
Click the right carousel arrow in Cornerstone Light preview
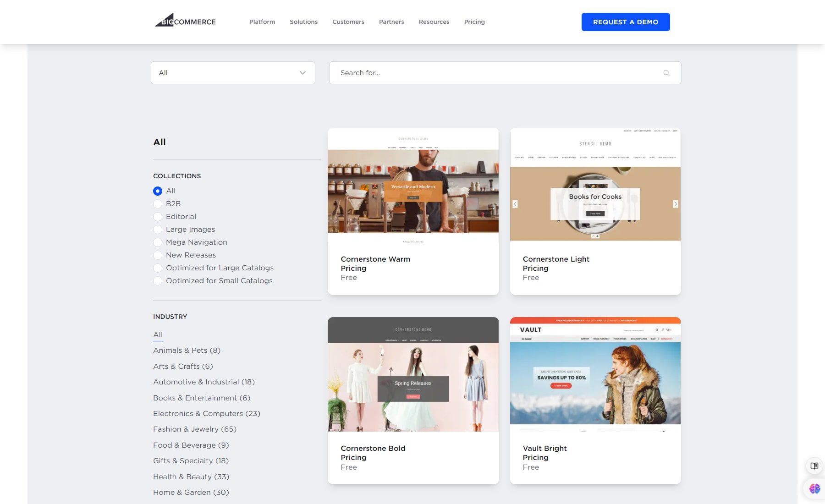pos(675,203)
